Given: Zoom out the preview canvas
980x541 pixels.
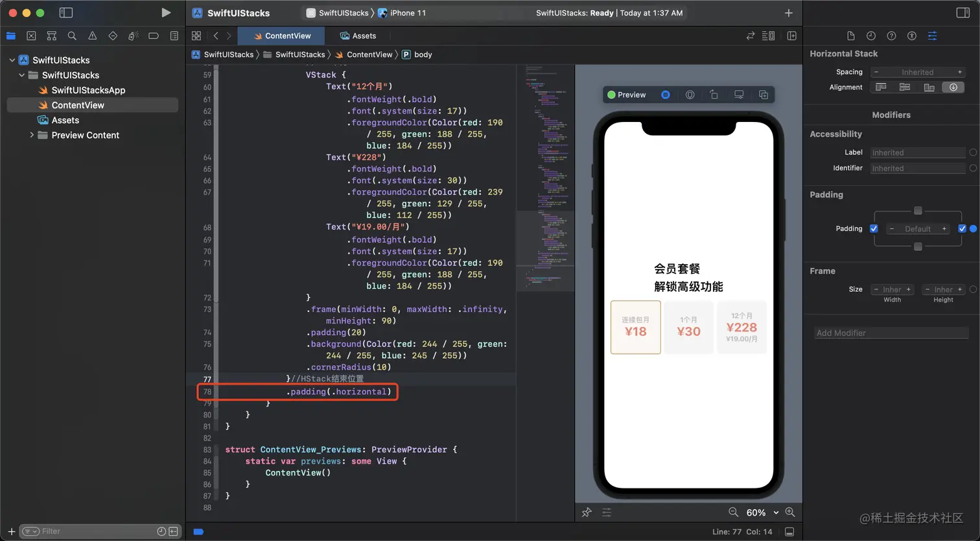Looking at the screenshot, I should point(733,512).
